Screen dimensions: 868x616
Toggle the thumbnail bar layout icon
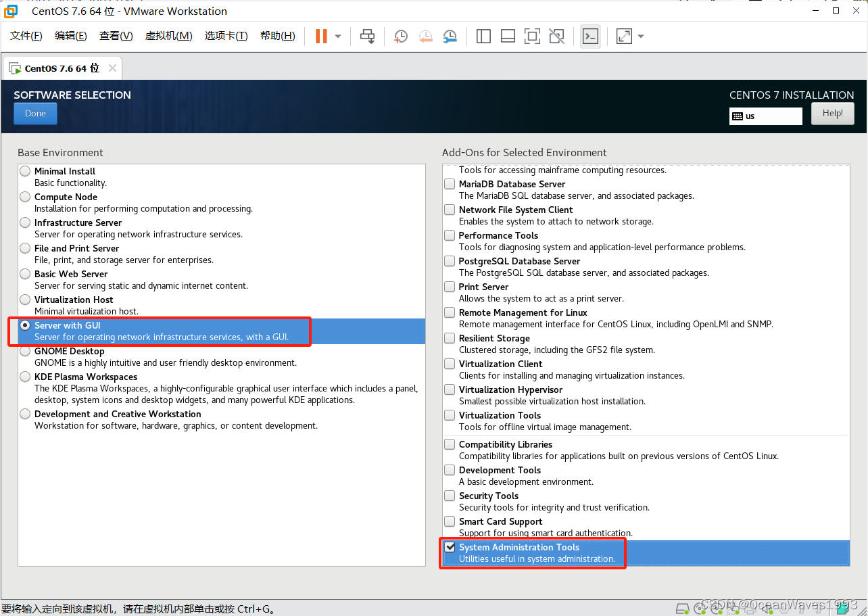pyautogui.click(x=508, y=36)
